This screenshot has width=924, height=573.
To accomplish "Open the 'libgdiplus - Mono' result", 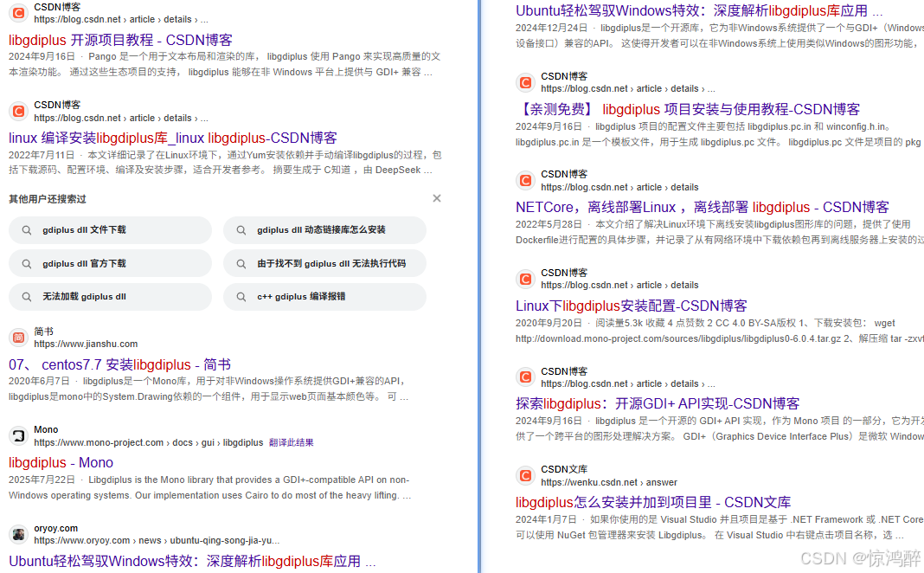I will click(61, 463).
